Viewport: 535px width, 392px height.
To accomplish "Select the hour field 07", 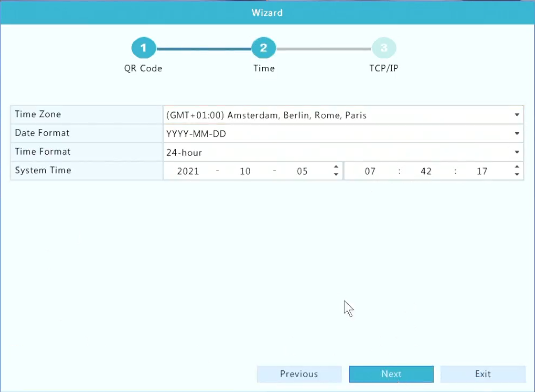I will coord(370,171).
